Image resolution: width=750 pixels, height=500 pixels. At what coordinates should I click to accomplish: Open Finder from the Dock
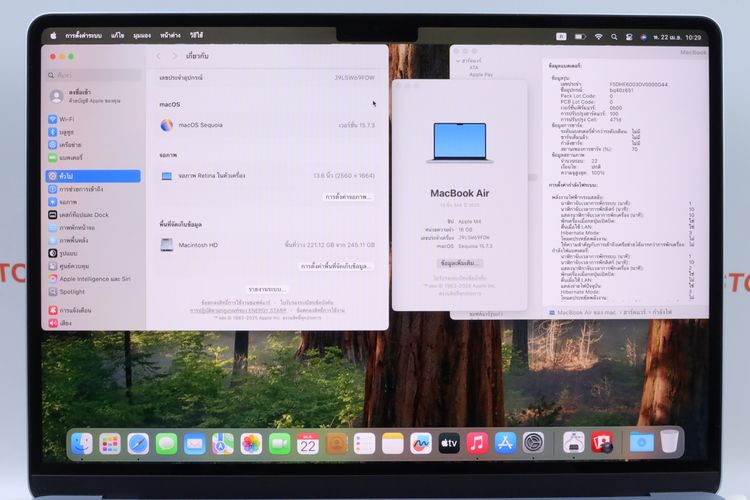82,444
